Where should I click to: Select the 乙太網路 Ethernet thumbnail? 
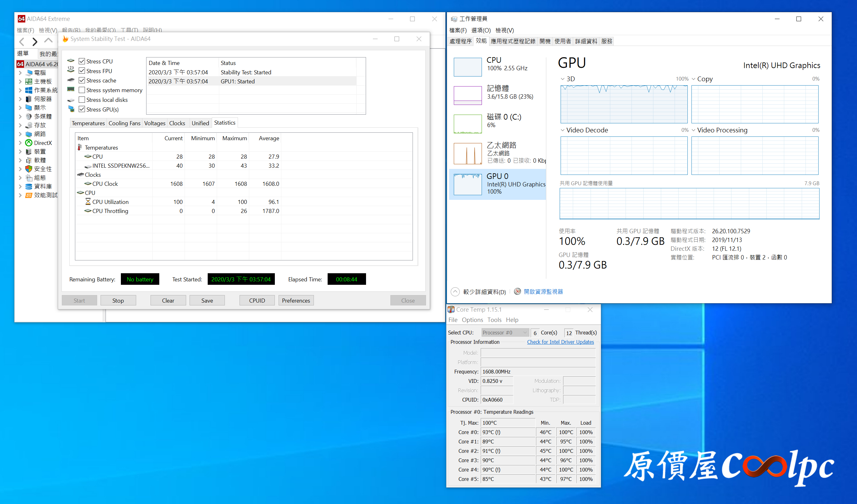[468, 153]
